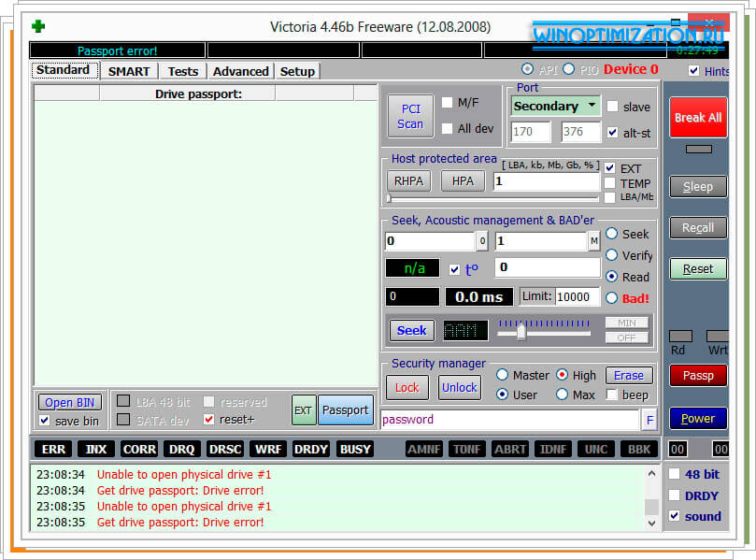Switch to the SMART tab
Image resolution: width=756 pixels, height=560 pixels.
tap(128, 71)
